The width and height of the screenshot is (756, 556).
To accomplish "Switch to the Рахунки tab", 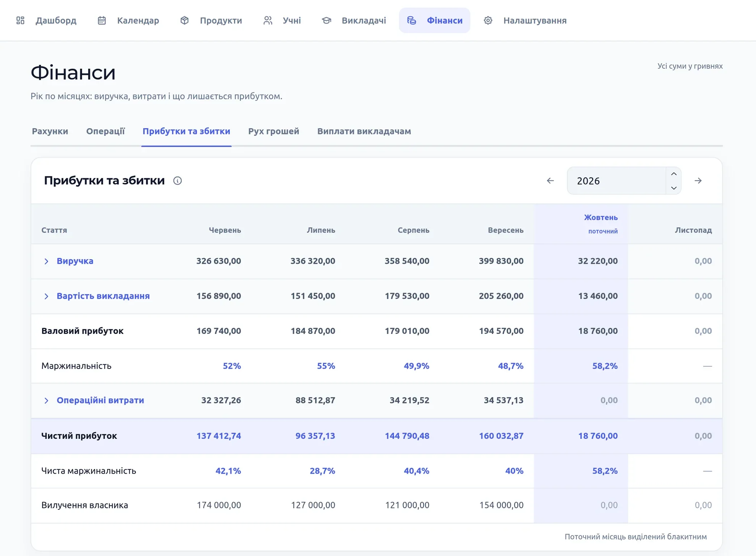I will point(50,131).
